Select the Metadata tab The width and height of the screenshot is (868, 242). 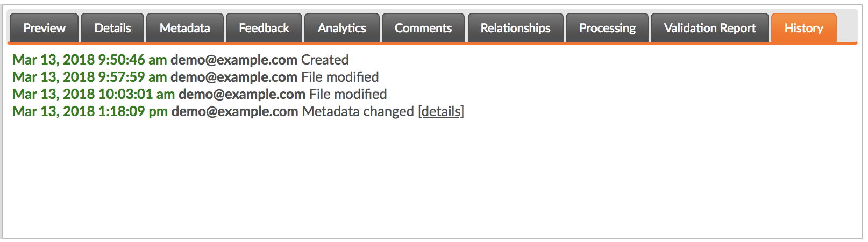(x=184, y=28)
